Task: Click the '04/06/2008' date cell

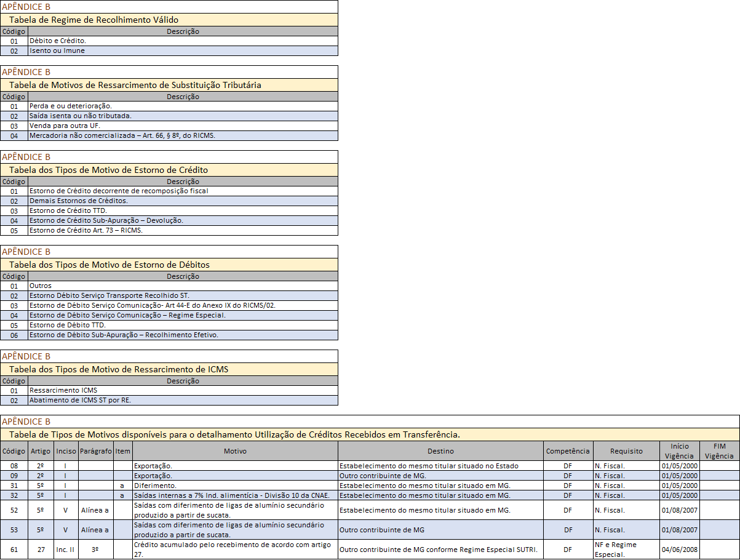Action: tap(680, 550)
